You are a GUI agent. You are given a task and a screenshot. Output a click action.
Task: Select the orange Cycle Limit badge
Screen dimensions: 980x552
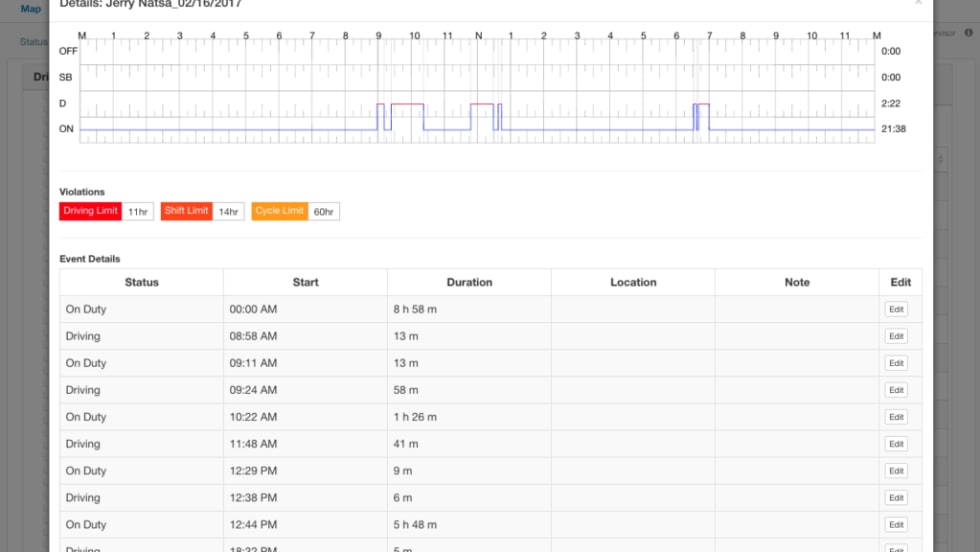[x=280, y=211]
